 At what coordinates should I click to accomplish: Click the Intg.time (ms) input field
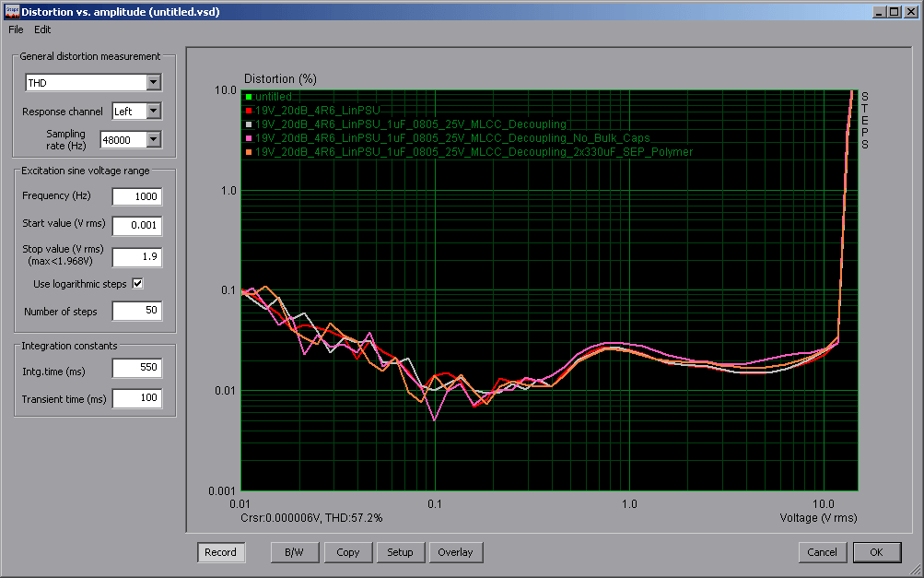136,368
